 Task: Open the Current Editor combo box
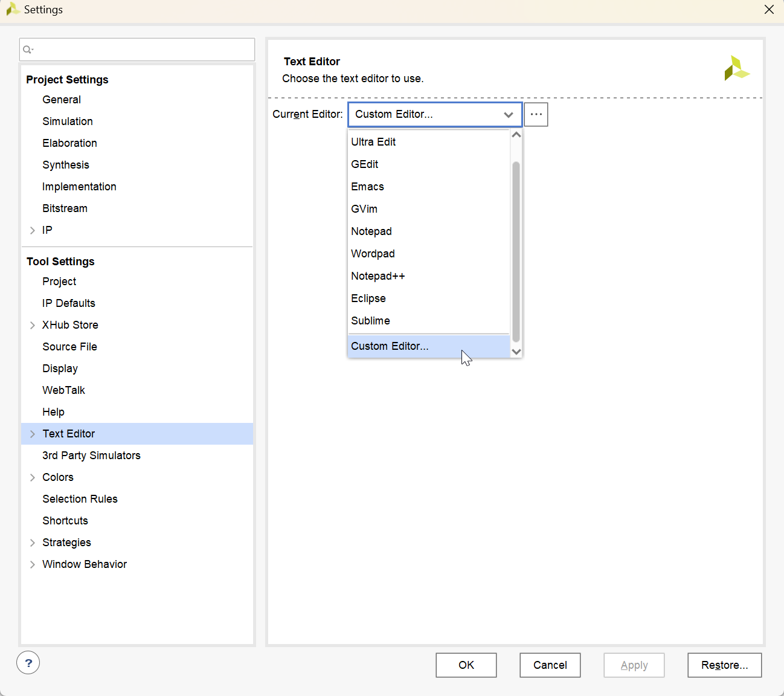point(435,114)
